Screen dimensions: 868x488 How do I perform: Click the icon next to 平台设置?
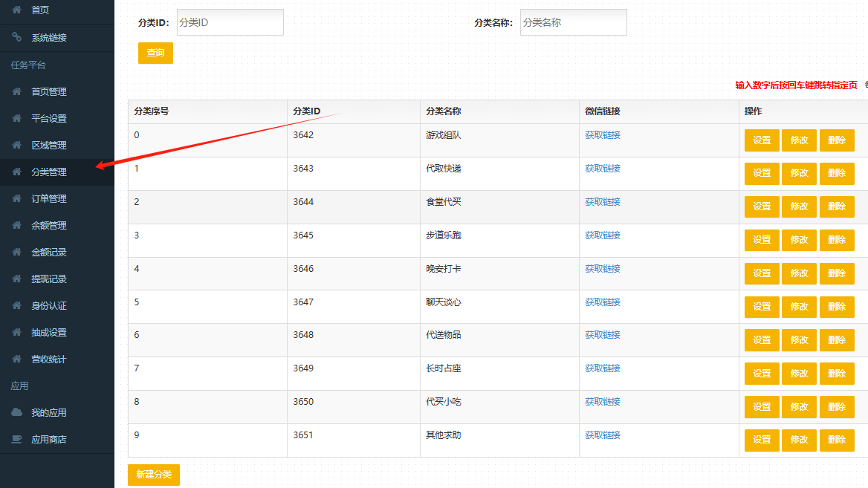point(16,119)
